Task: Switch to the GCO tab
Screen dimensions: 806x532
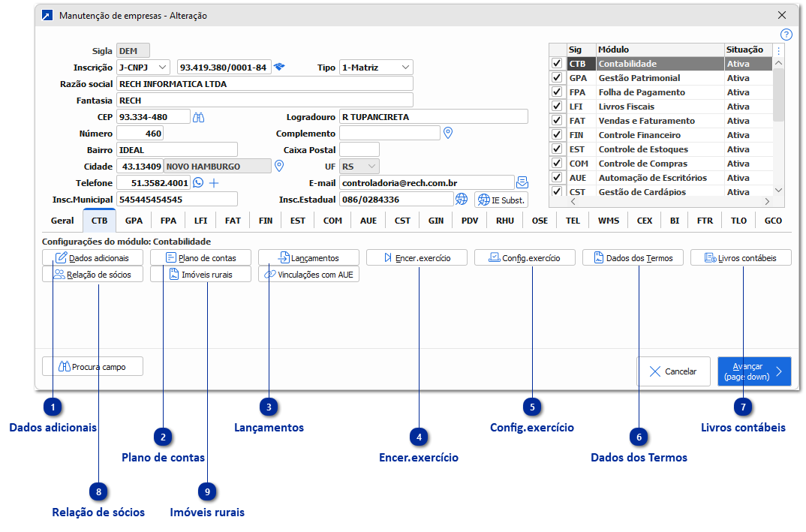Action: [773, 221]
